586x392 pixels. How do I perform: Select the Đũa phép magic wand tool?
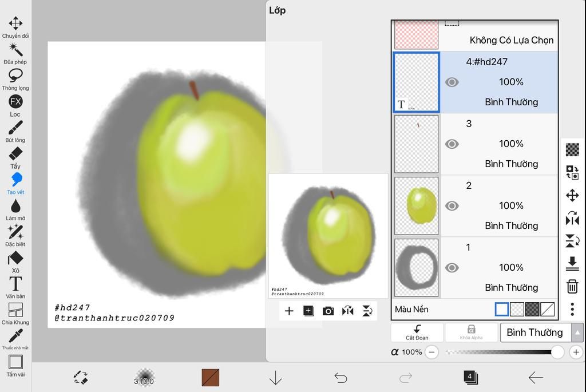(15, 53)
